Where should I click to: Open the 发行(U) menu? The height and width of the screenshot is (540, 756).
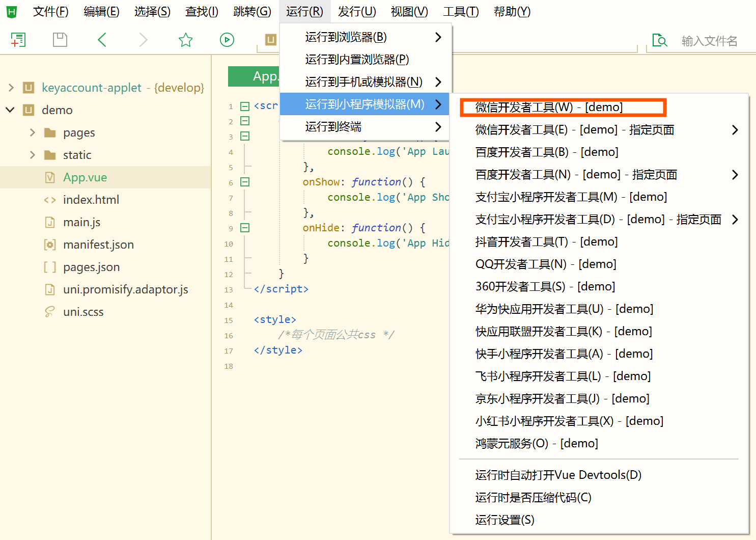[357, 11]
